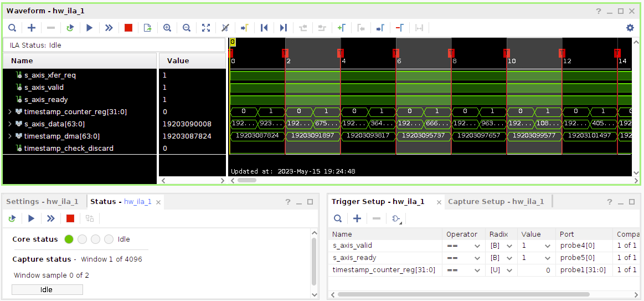Viewport: 644px width, 301px height.
Task: Go to first waveform time
Action: pos(264,28)
